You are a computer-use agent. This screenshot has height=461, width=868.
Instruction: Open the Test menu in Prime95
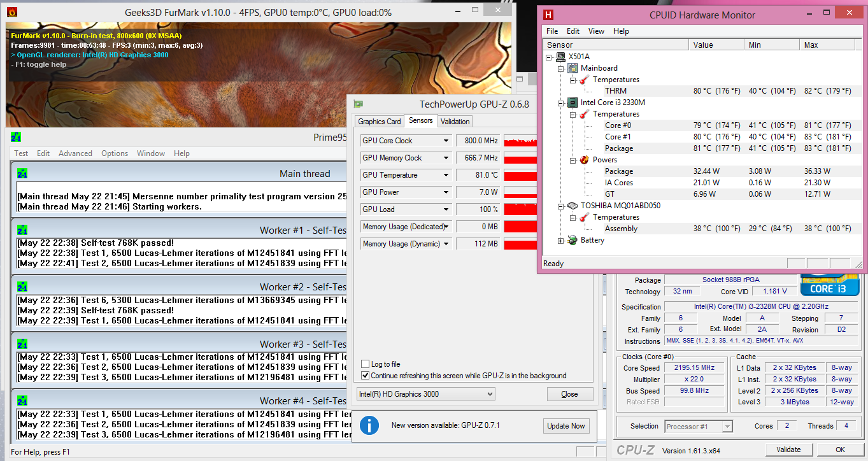pos(21,153)
